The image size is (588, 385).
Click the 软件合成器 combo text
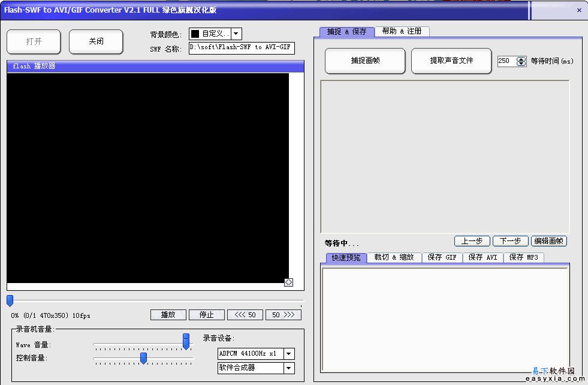[x=237, y=368]
